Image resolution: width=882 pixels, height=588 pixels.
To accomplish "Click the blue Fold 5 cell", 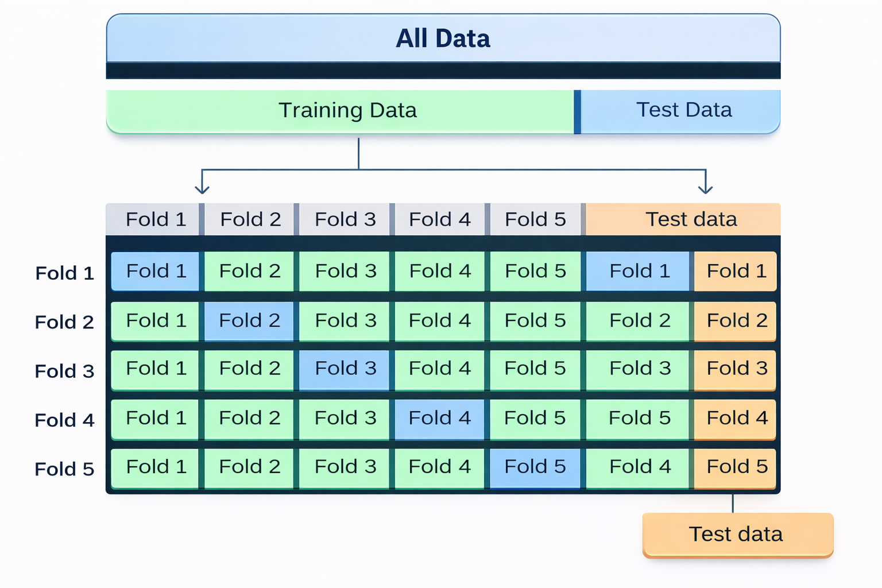I will (535, 467).
